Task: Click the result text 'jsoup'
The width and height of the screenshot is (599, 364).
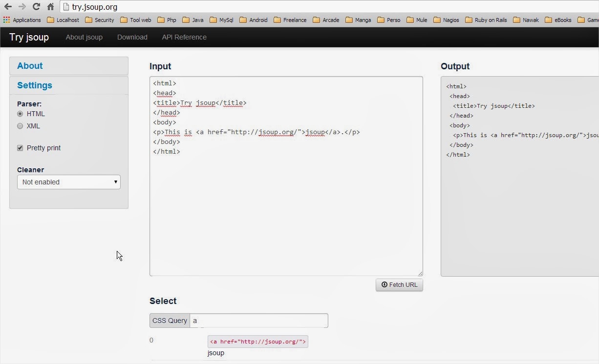Action: tap(216, 353)
